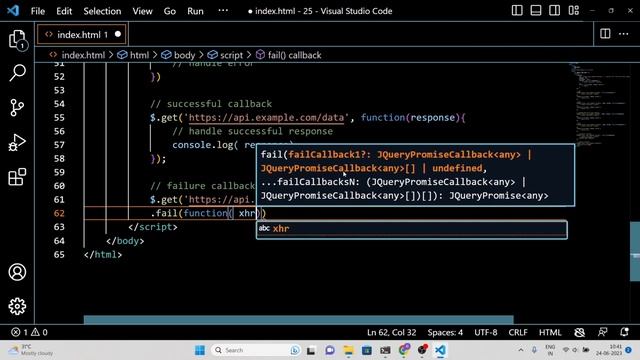Click the VS Code logo icon
640x360 pixels.
[x=13, y=11]
